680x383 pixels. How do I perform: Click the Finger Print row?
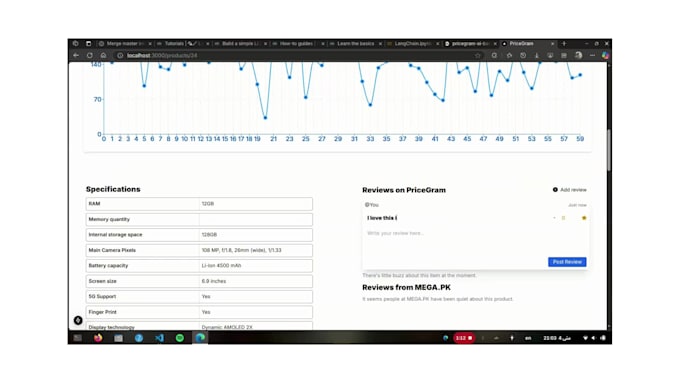(x=199, y=312)
